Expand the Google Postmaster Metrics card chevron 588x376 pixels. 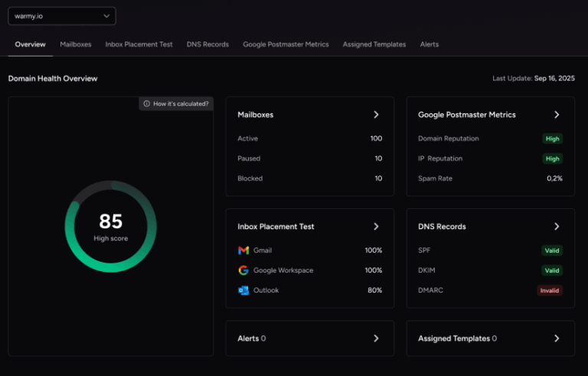point(557,114)
